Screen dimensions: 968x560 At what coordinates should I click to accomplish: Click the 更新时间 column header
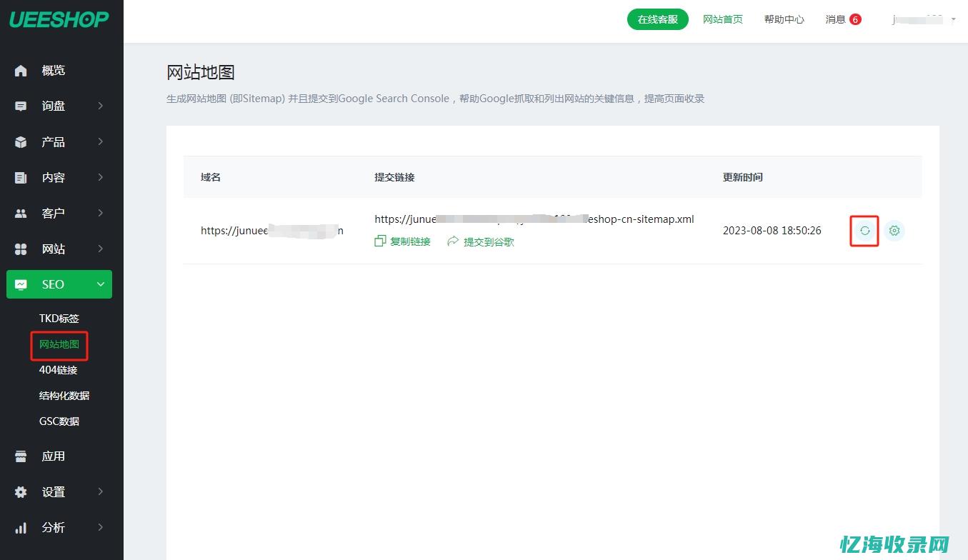point(743,177)
